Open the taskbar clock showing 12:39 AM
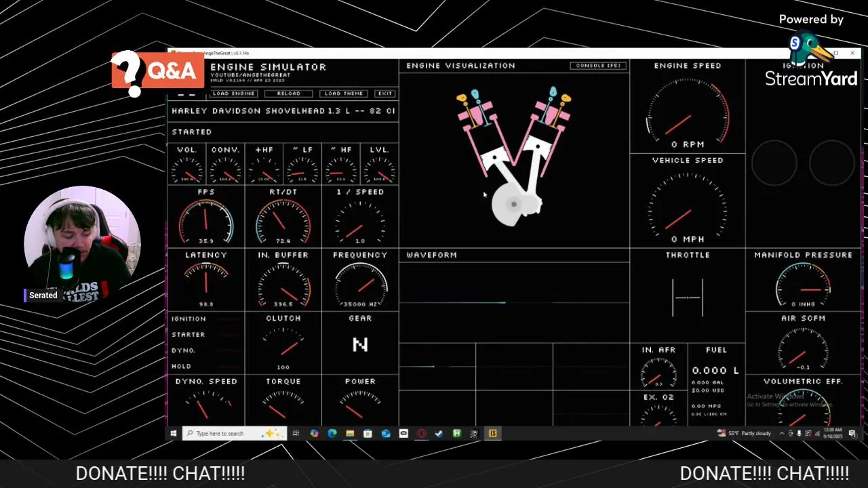This screenshot has width=868, height=488. tap(833, 434)
